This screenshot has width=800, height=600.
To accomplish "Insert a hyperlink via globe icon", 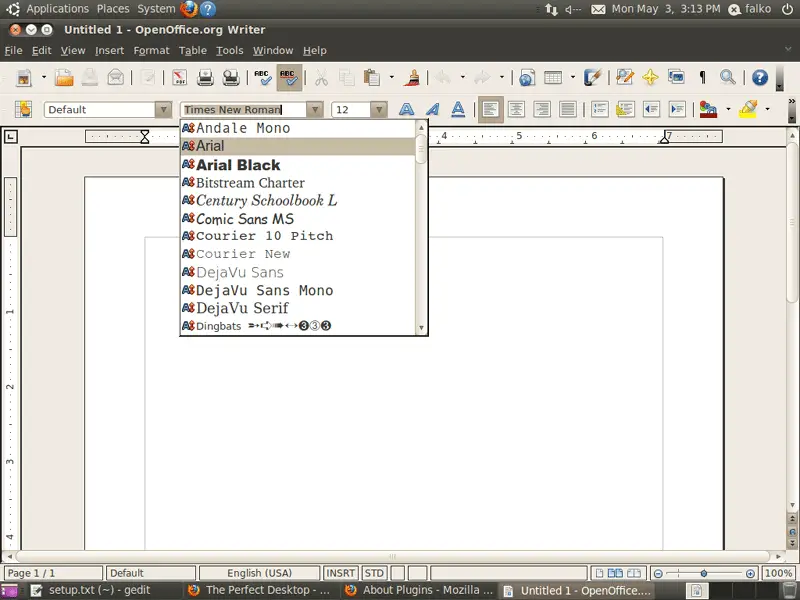I will coord(527,78).
